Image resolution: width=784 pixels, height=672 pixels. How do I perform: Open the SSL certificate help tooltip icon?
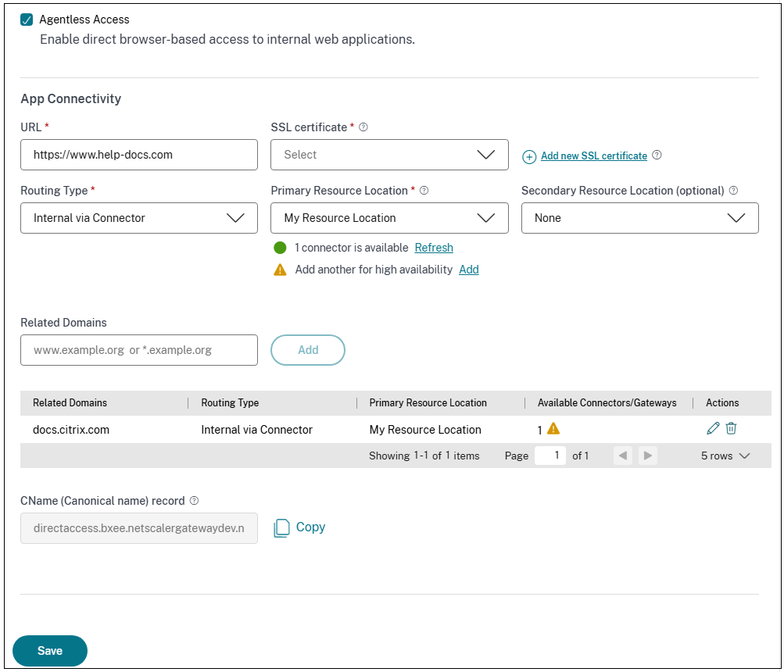coord(363,127)
